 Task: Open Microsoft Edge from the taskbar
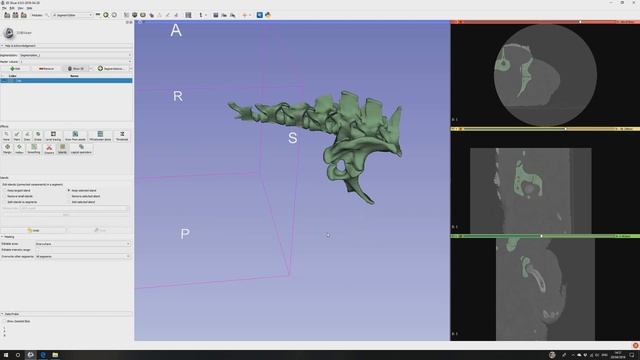pos(43,355)
